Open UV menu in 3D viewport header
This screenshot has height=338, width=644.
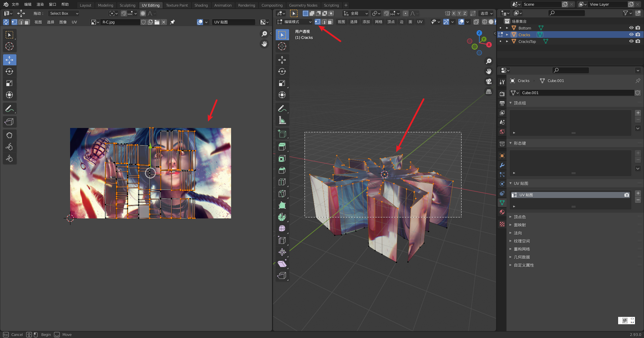coord(420,22)
